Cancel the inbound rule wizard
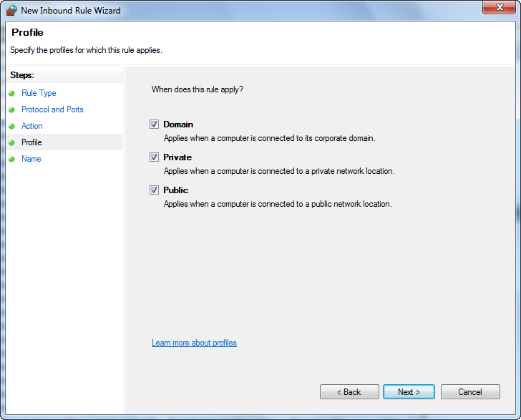Image resolution: width=521 pixels, height=420 pixels. pyautogui.click(x=470, y=392)
